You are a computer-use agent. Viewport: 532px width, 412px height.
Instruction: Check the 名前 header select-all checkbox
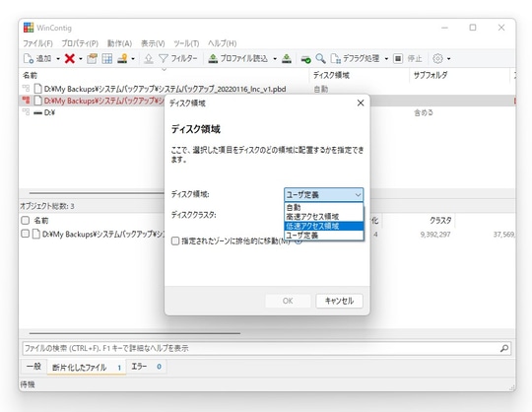click(25, 220)
